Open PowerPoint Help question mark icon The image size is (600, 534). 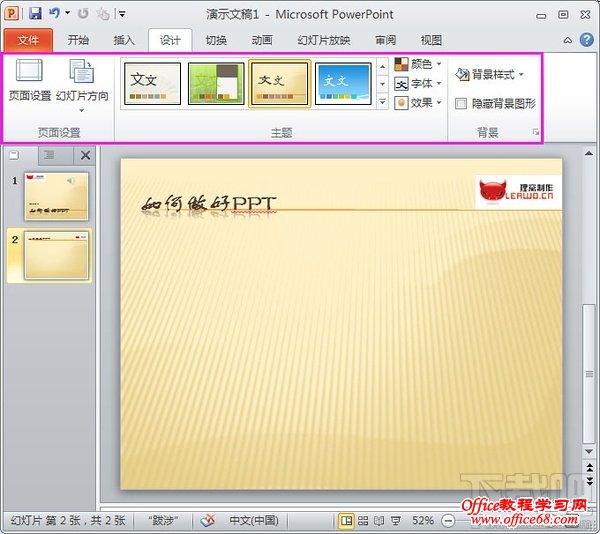[x=587, y=40]
